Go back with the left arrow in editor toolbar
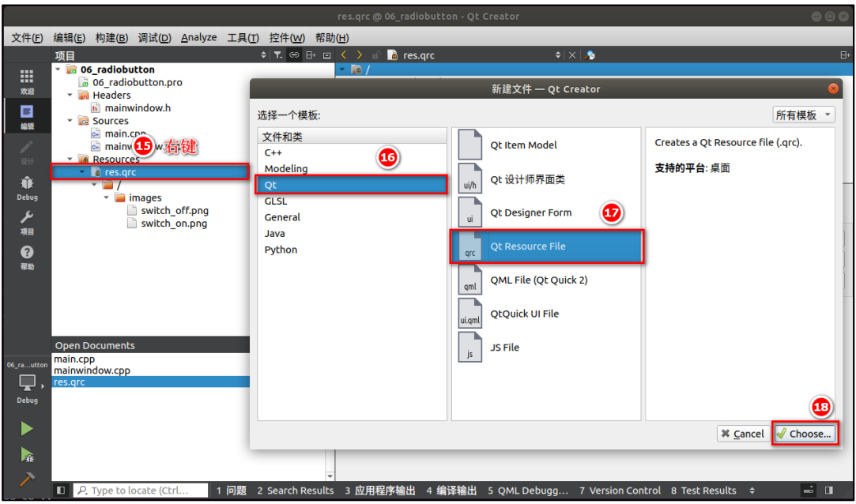 (344, 55)
